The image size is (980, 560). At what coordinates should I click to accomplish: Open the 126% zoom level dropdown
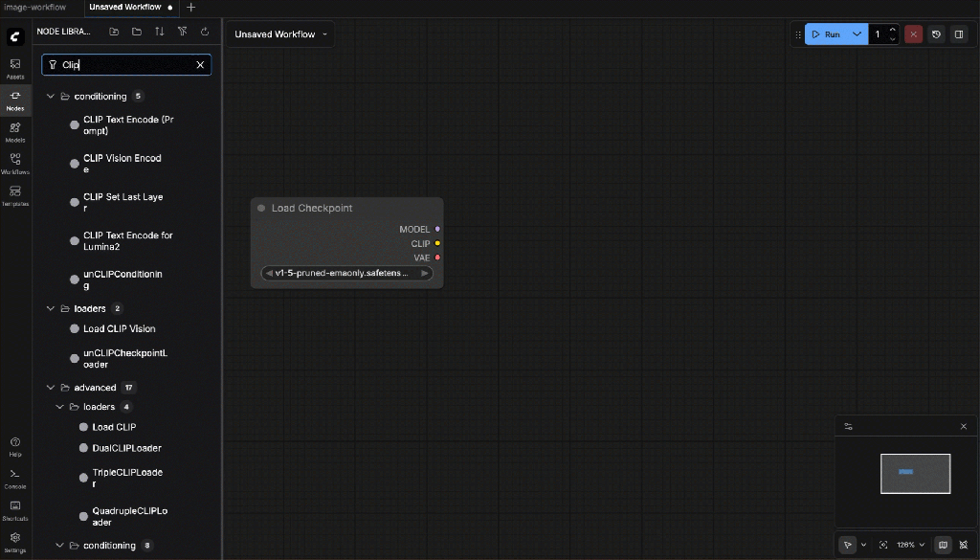[910, 545]
